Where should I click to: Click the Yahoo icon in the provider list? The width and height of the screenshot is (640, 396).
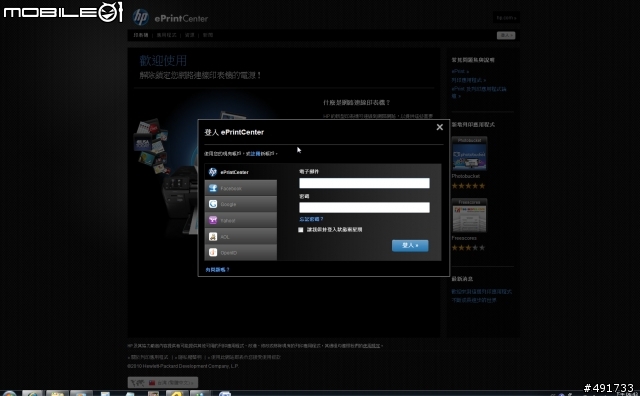213,220
